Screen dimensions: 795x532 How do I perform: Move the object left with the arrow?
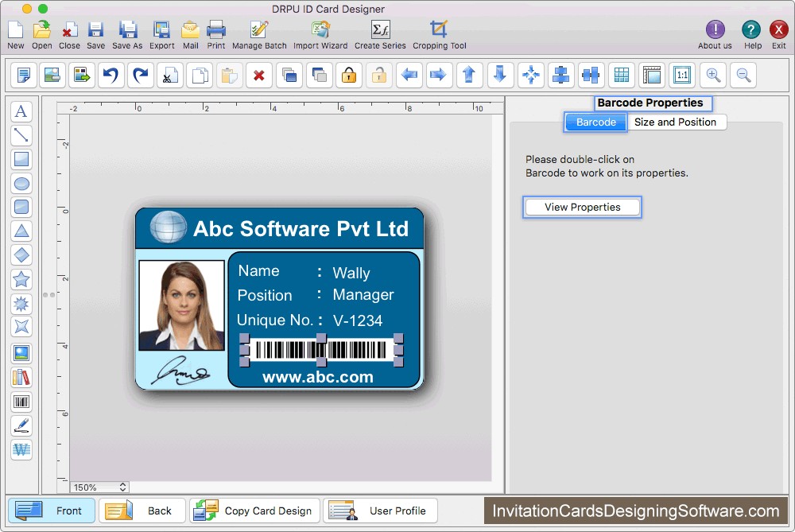[x=409, y=76]
